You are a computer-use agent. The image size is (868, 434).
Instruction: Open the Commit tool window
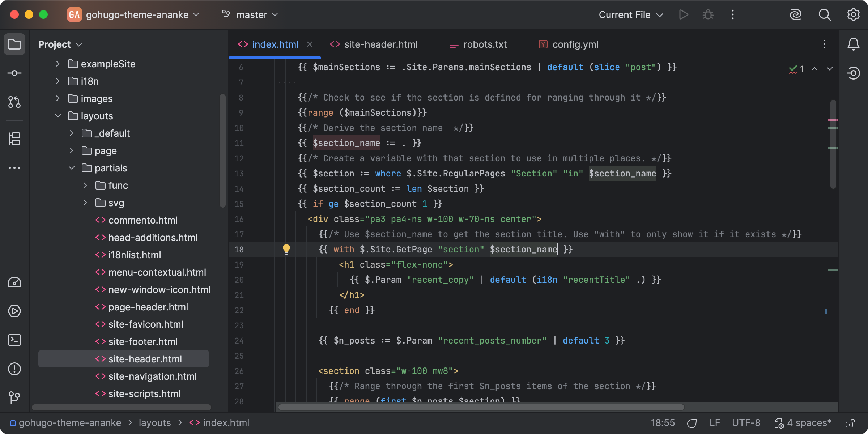coord(14,73)
